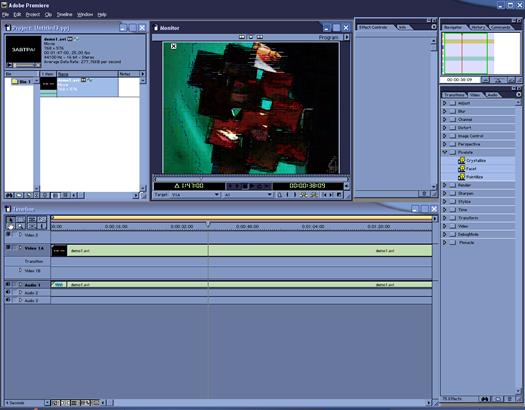Viewport: 525px width, 410px height.
Task: Click the Monitor scrub bar under preview
Action: pyautogui.click(x=250, y=179)
